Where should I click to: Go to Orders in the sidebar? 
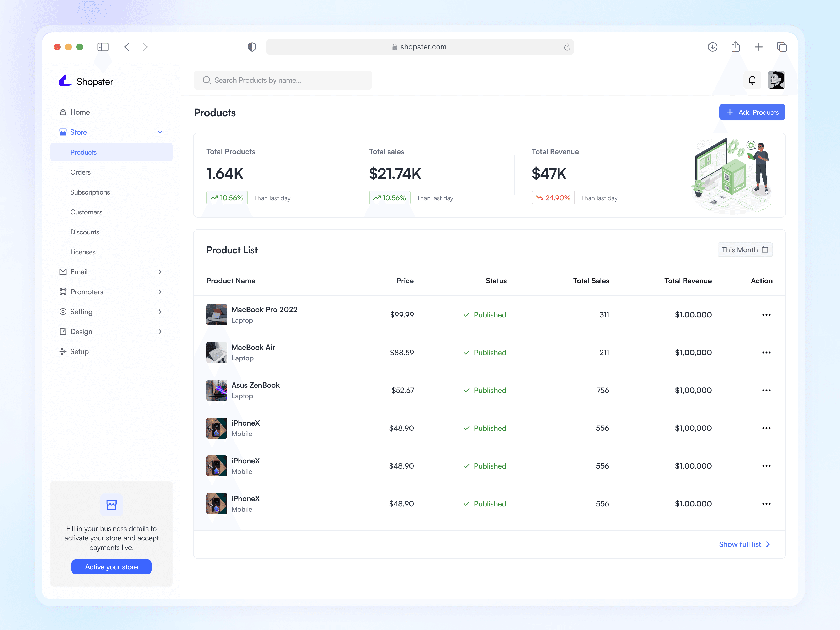[x=81, y=172]
